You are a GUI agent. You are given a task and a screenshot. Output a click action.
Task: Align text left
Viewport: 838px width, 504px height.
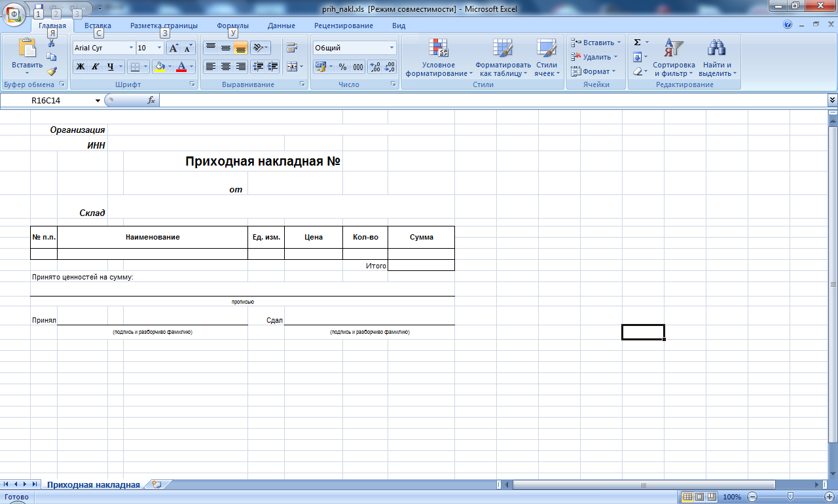(210, 67)
